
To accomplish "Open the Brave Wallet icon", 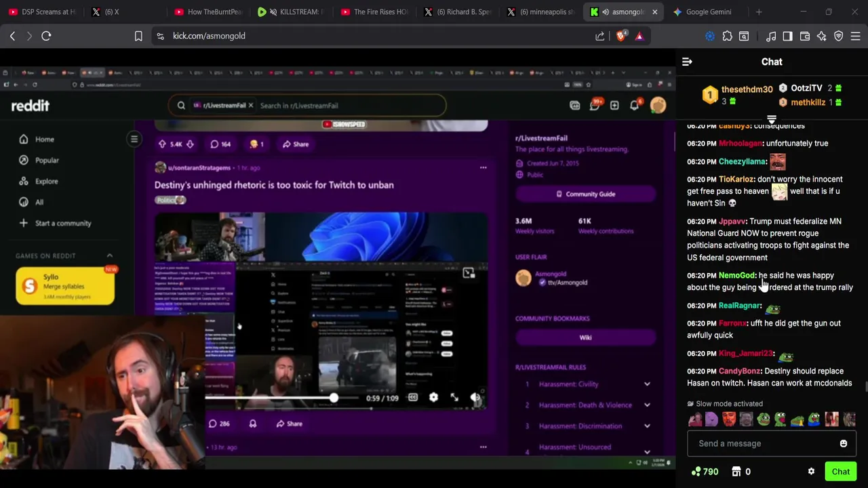I will tap(805, 36).
